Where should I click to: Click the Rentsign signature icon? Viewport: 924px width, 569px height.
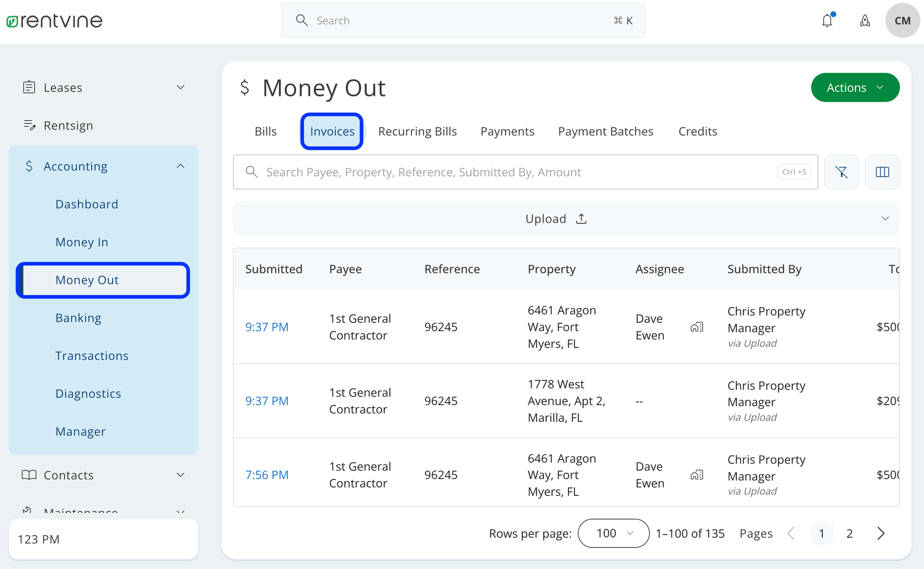pos(29,125)
